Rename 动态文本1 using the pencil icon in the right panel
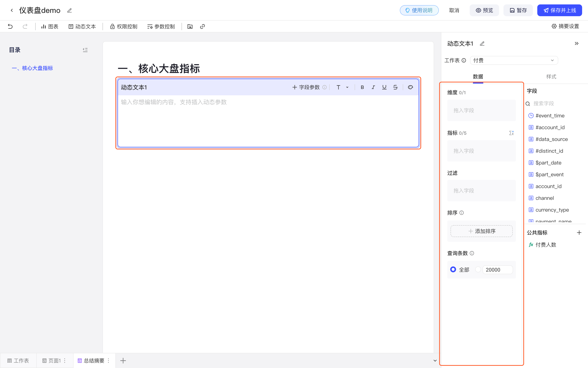 (x=482, y=44)
